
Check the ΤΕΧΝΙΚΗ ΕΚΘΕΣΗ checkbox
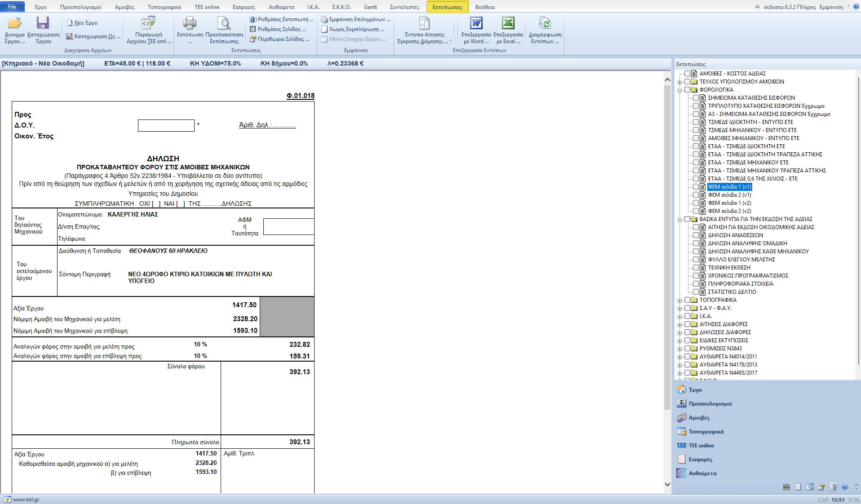pos(696,268)
